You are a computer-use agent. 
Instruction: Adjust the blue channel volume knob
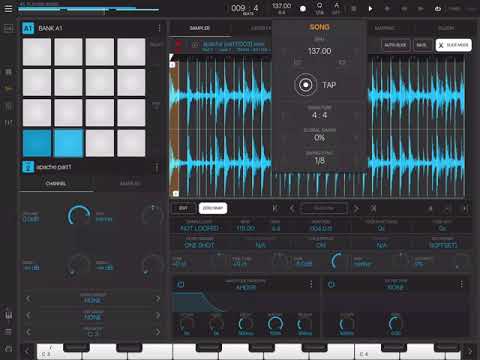pyautogui.click(x=79, y=215)
